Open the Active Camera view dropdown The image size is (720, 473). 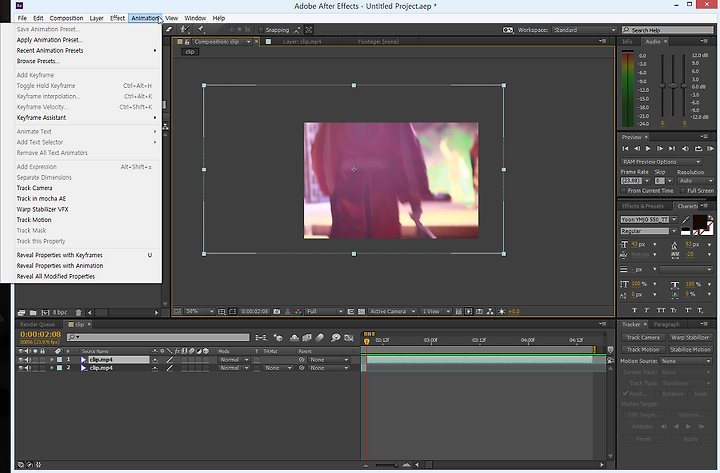pyautogui.click(x=392, y=311)
